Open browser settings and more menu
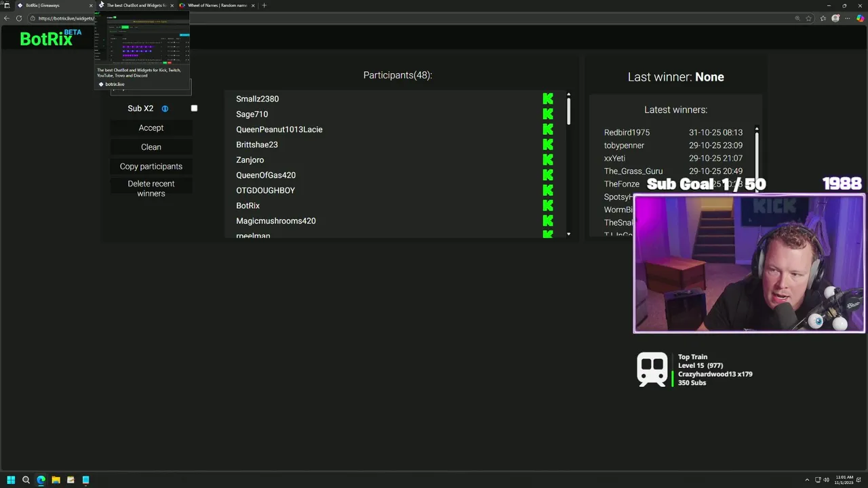This screenshot has height=488, width=868. tap(848, 18)
